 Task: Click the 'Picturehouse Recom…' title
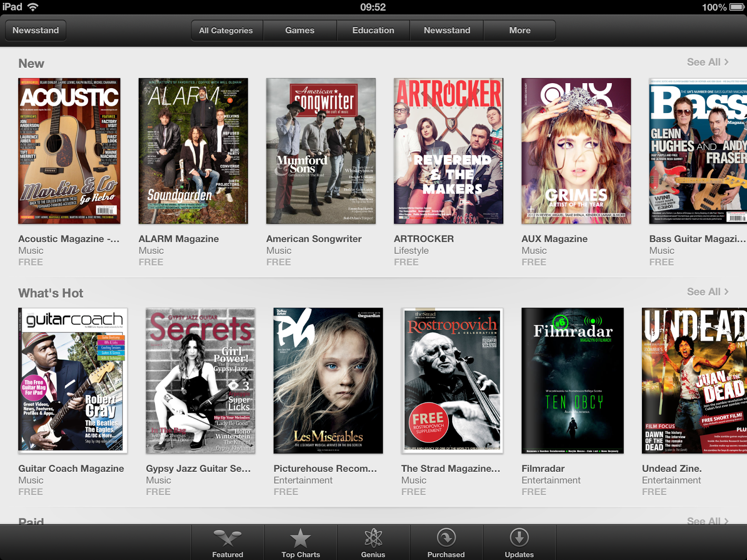click(x=325, y=469)
